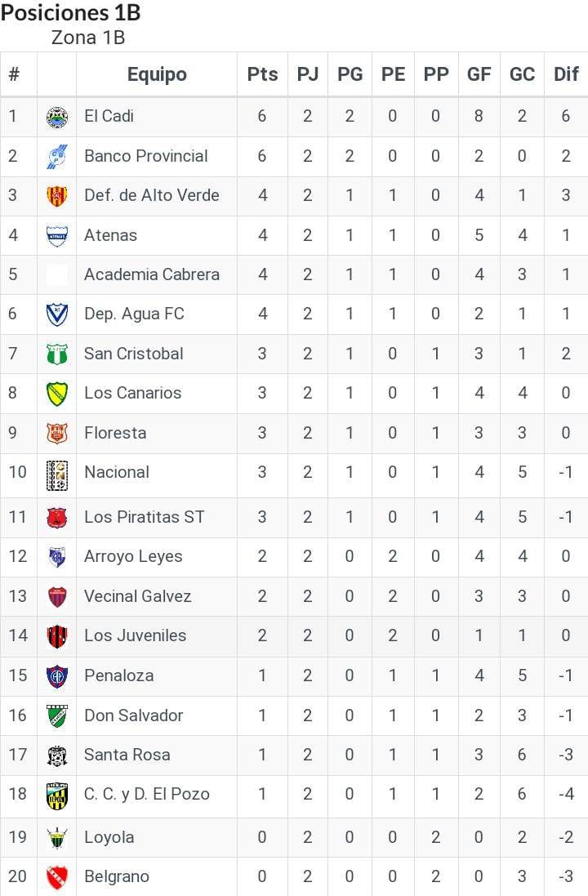Click the Def. de Alto Verde crest
The height and width of the screenshot is (896, 588).
click(x=57, y=196)
